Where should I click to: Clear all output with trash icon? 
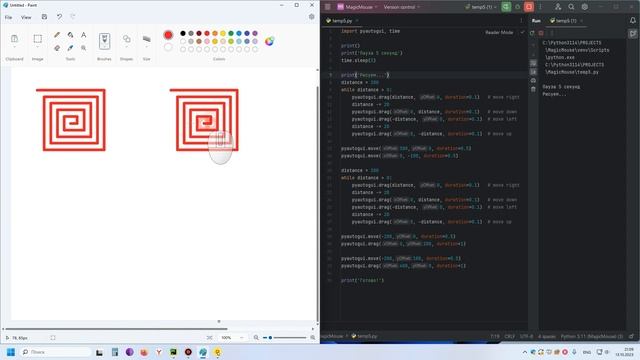[x=533, y=89]
